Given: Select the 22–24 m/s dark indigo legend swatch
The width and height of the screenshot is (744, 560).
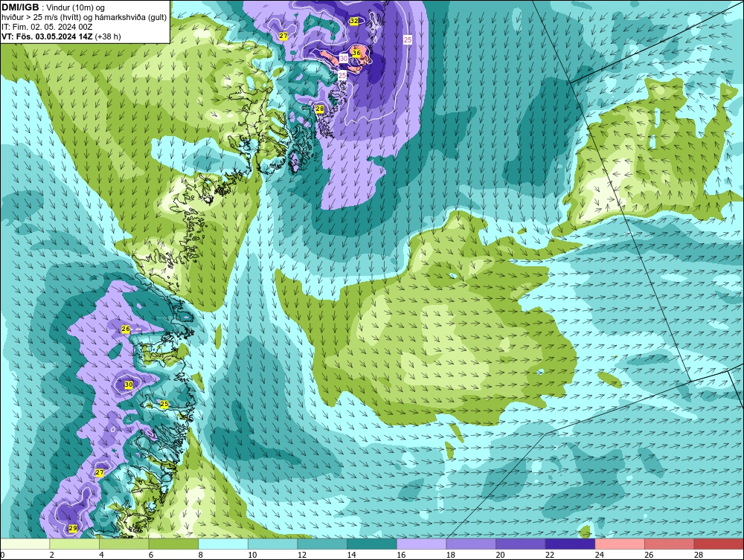Looking at the screenshot, I should point(571,544).
